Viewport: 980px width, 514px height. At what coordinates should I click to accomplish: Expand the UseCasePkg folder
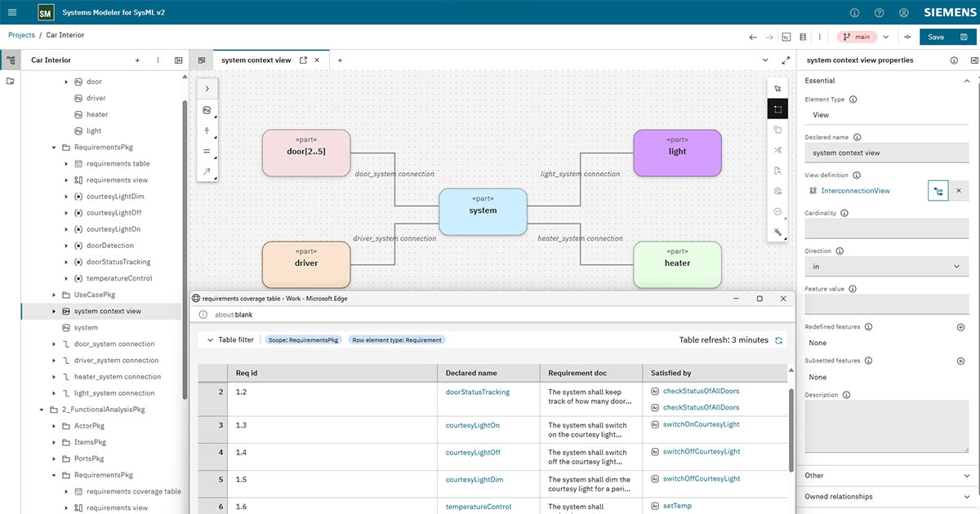[x=54, y=295]
